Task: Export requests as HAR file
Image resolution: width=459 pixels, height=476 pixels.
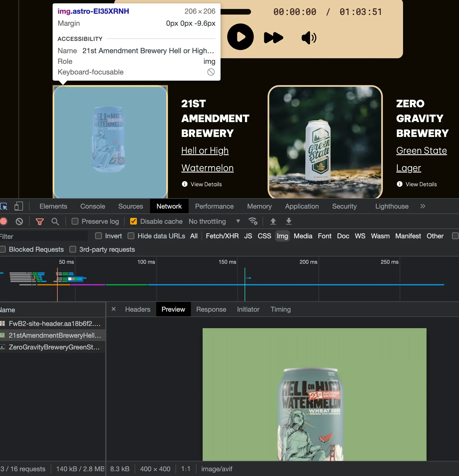Action: [289, 221]
